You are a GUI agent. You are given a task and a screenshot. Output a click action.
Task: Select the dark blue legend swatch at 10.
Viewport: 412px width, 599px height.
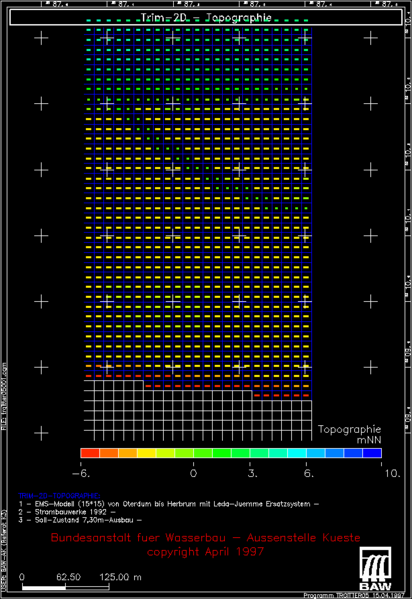click(x=372, y=453)
